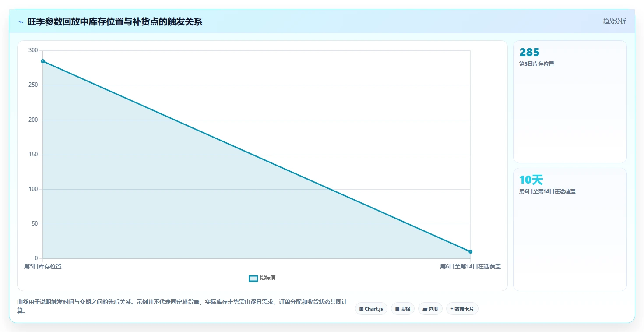Click the x-axis label 第6日至第14日在途覆盖
The height and width of the screenshot is (332, 644).
pos(470,266)
